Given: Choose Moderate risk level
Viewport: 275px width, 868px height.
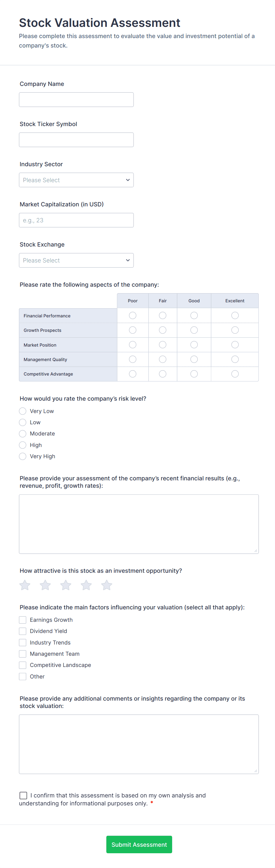Looking at the screenshot, I should point(22,434).
